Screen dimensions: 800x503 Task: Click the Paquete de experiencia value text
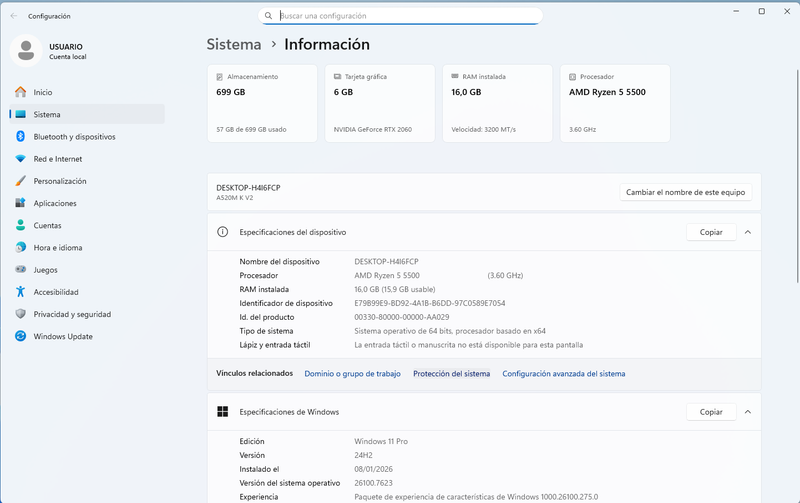pyautogui.click(x=476, y=496)
